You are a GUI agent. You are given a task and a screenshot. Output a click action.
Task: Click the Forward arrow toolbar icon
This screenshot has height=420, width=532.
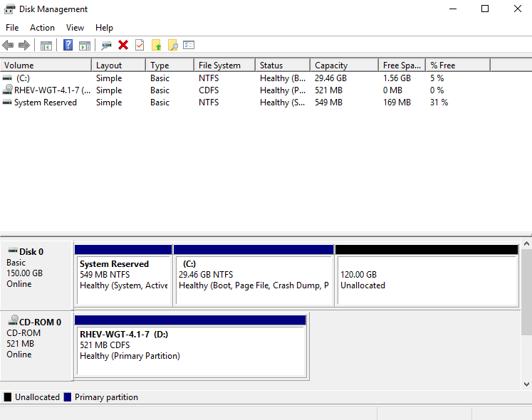click(x=24, y=46)
